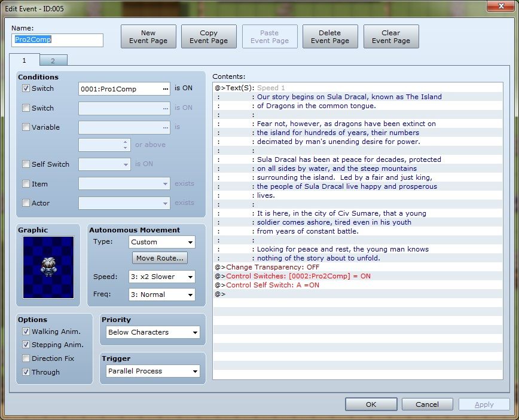Select the Control Switches Pro2Comp command line
Viewport: 519px width, 420px height.
pos(298,276)
